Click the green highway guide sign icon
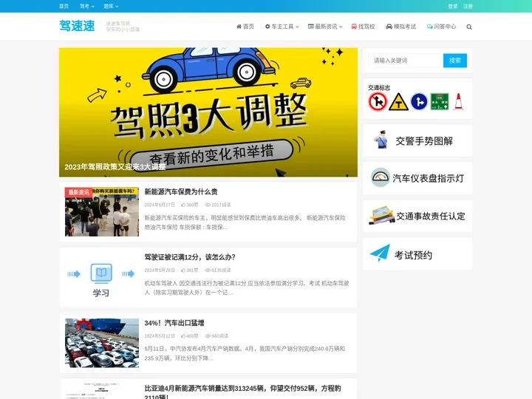This screenshot has height=399, width=532. tap(440, 101)
